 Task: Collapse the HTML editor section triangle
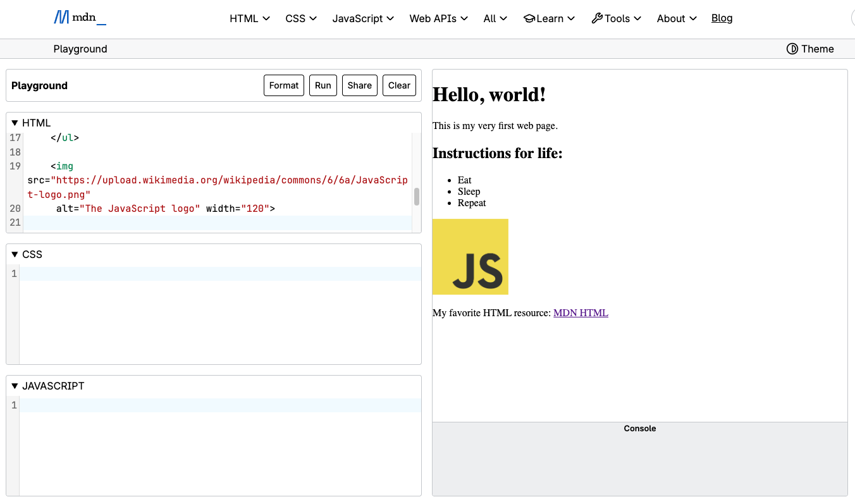click(15, 123)
